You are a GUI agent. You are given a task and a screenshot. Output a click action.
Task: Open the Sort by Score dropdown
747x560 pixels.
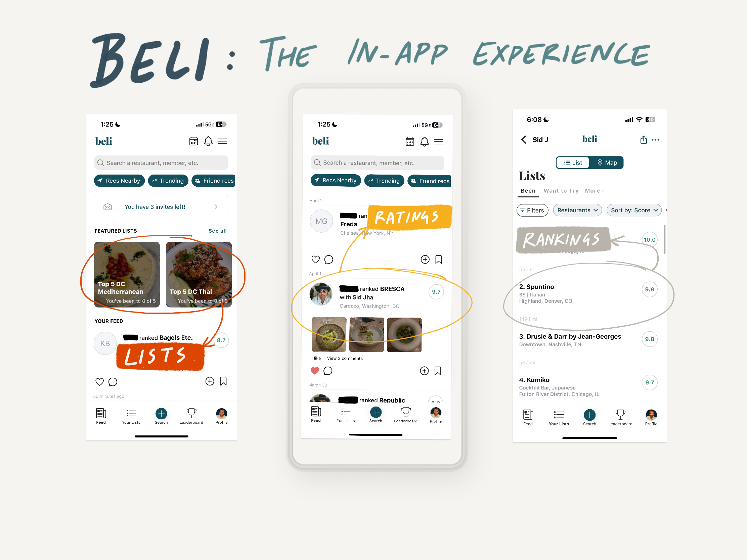tap(635, 210)
